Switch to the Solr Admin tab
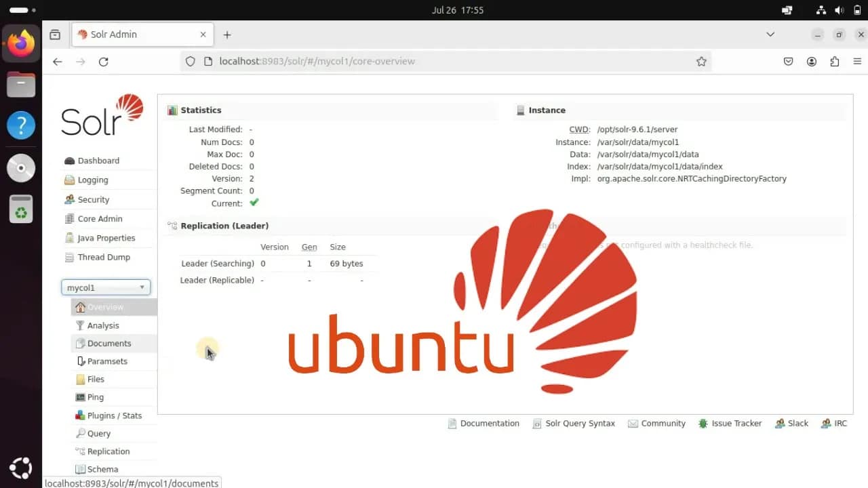This screenshot has width=868, height=488. pyautogui.click(x=136, y=34)
